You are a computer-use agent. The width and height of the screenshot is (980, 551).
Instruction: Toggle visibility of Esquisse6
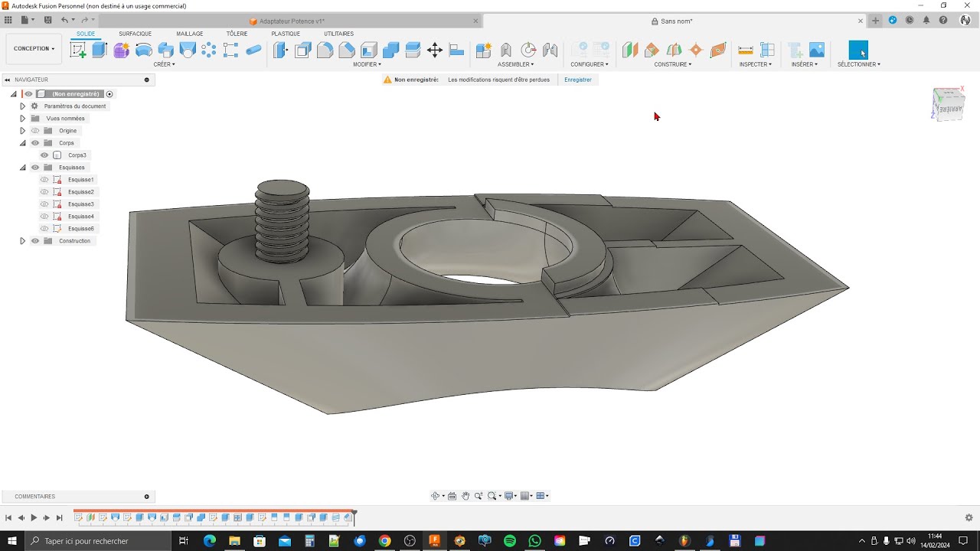(x=44, y=229)
